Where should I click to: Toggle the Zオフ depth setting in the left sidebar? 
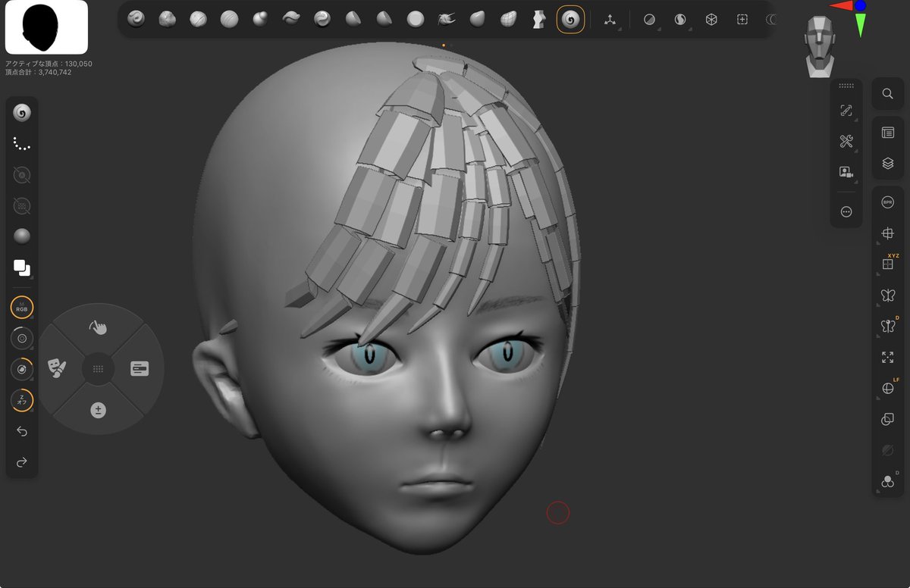21,399
